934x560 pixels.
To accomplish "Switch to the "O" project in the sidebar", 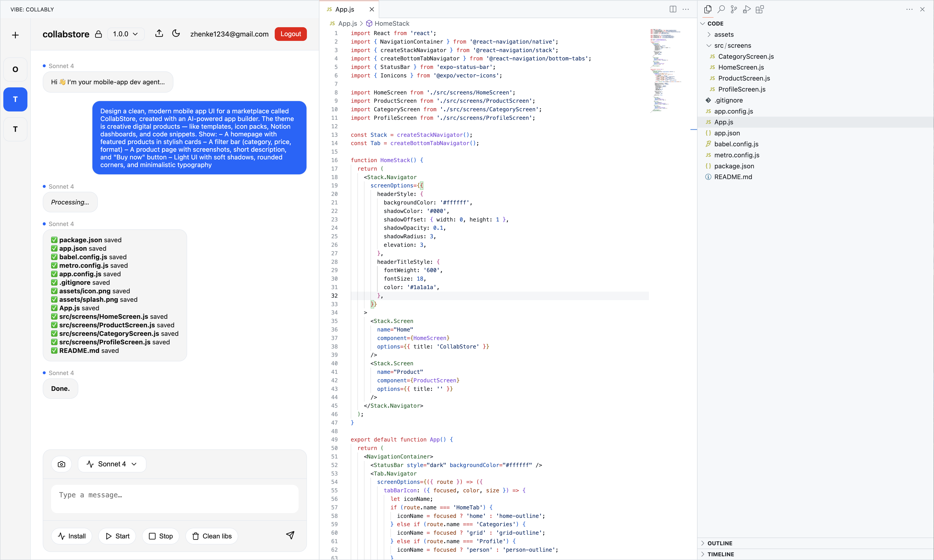I will point(15,69).
